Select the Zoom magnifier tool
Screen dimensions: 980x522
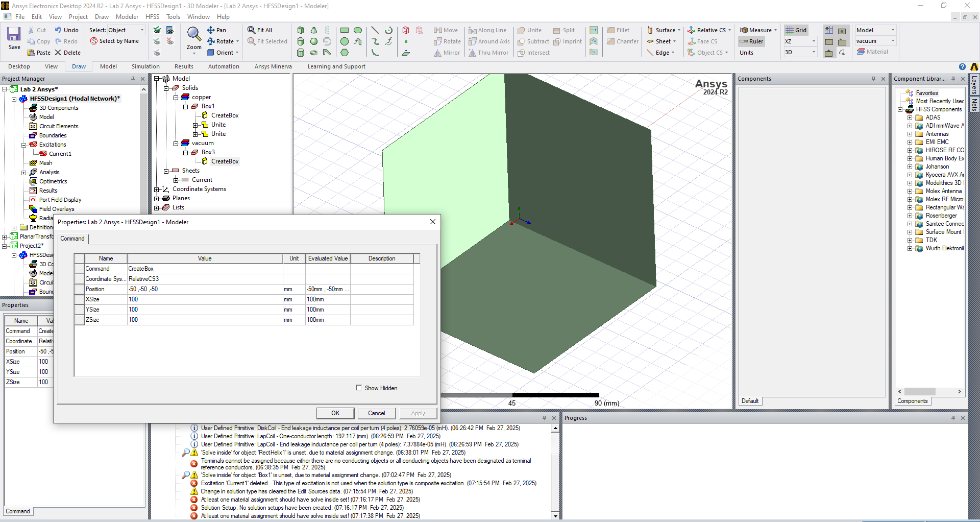click(193, 35)
